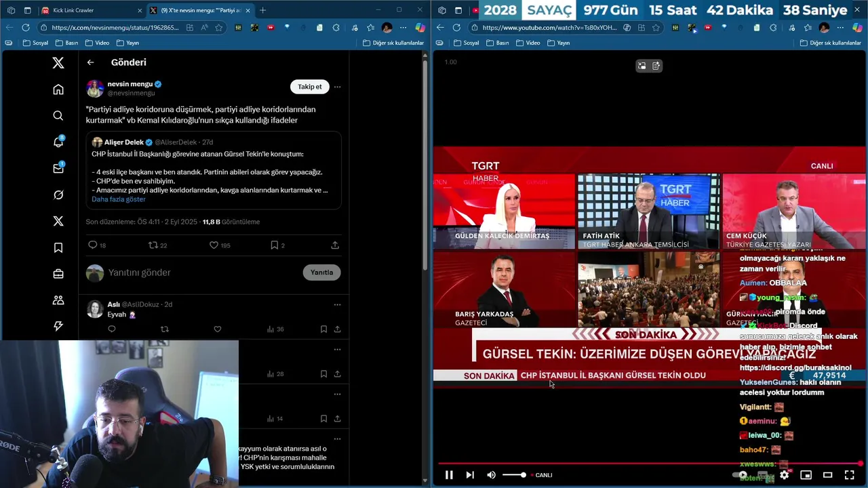The image size is (868, 488).
Task: Open Basın bookmarks folder in left browser
Action: coord(66,43)
